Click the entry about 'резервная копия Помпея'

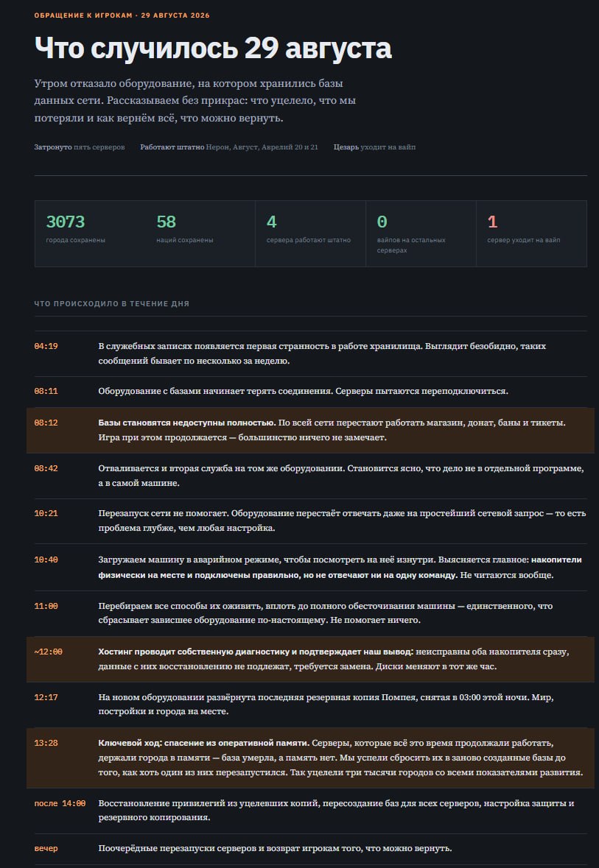click(326, 705)
